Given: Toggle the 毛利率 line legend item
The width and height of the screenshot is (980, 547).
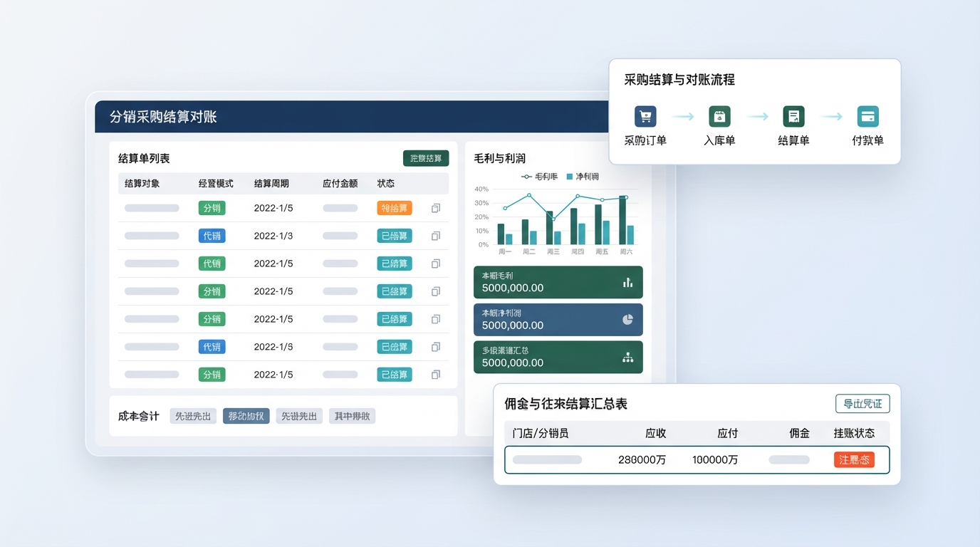Looking at the screenshot, I should (540, 176).
